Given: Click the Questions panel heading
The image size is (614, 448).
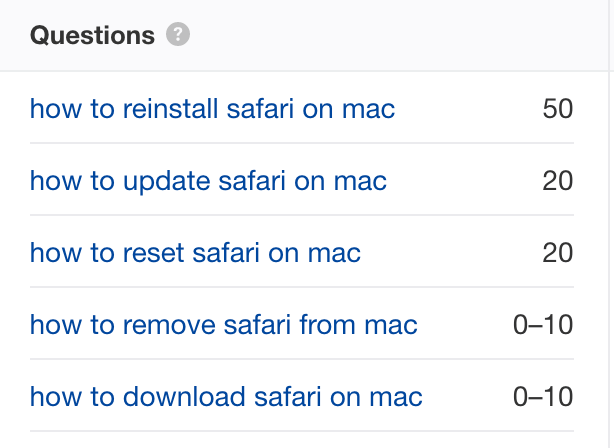Looking at the screenshot, I should (x=92, y=36).
